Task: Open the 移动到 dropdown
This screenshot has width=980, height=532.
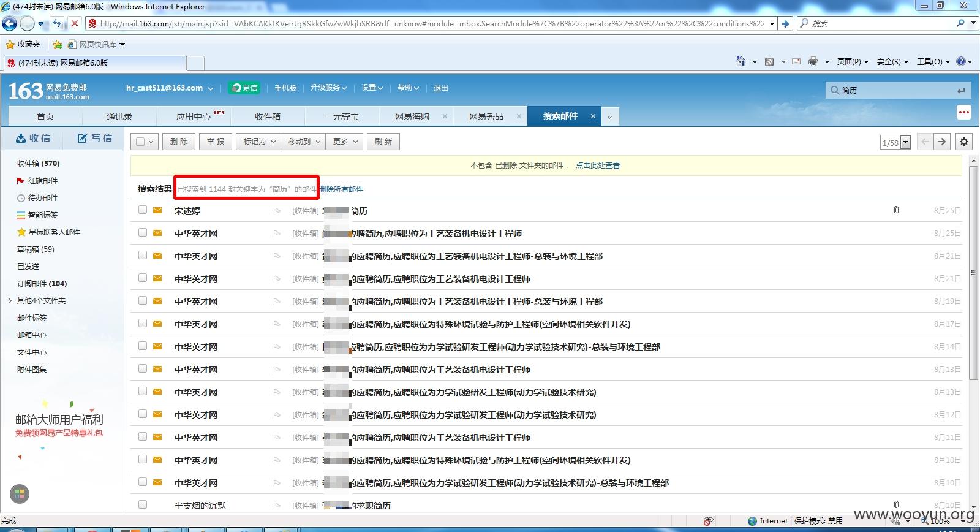Action: [x=304, y=142]
